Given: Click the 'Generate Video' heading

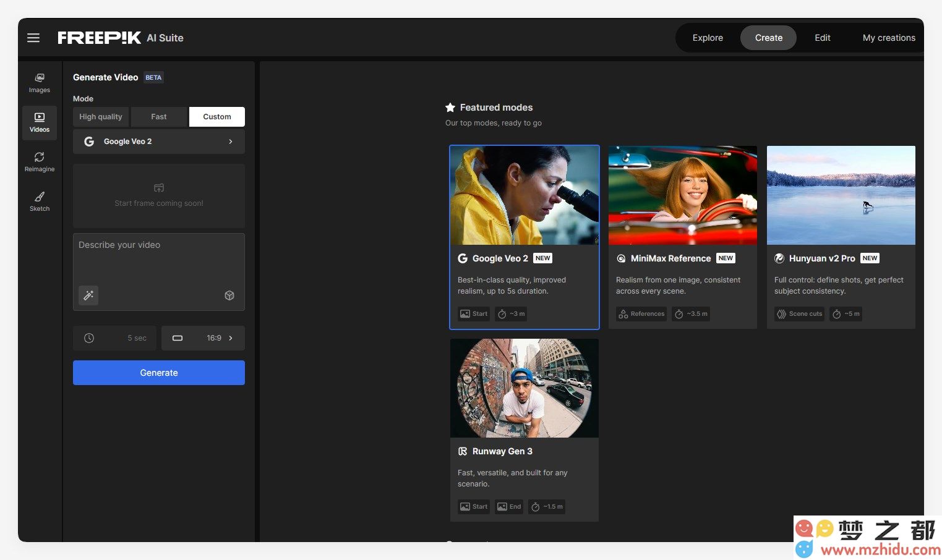Looking at the screenshot, I should [x=105, y=77].
